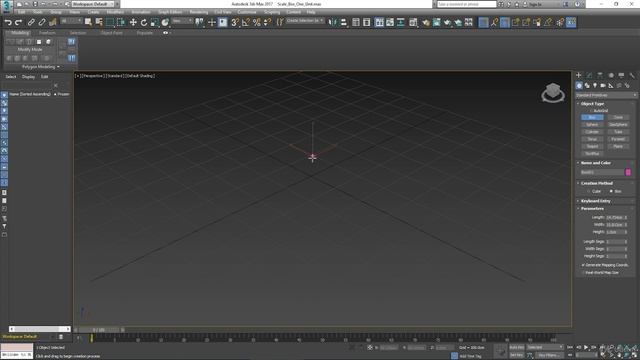Screen dimensions: 640x360
Task: Click the Tube primitive button
Action: 618,132
